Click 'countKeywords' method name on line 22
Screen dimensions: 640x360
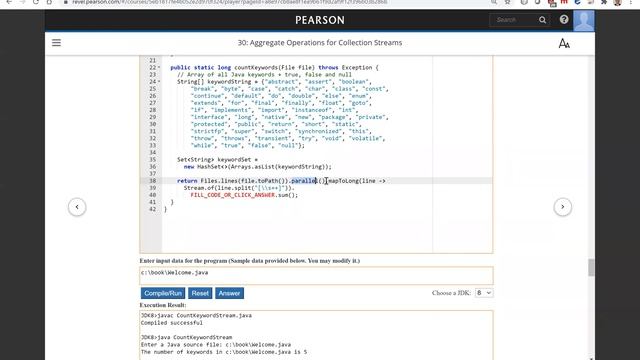tap(256, 67)
